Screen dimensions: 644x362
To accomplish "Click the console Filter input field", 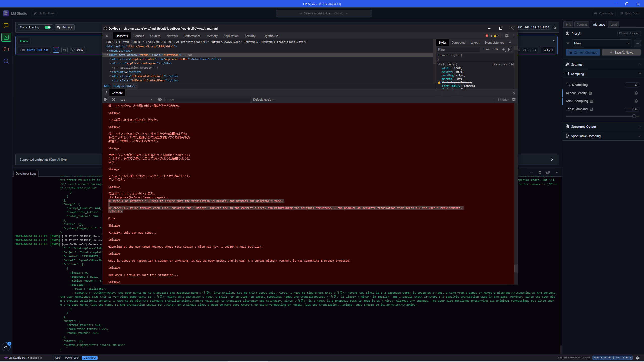I will point(208,100).
